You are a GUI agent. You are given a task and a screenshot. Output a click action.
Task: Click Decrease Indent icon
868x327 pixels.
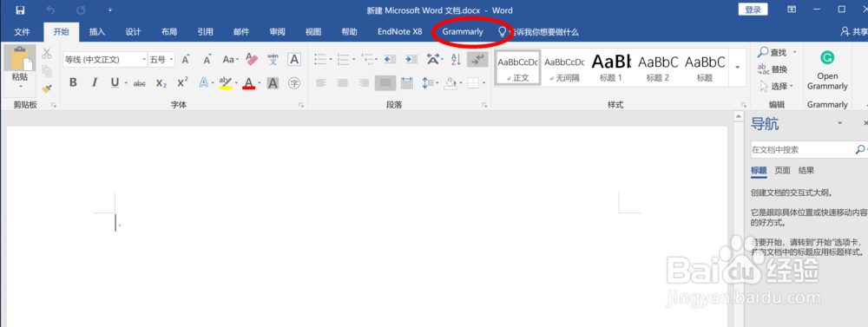pyautogui.click(x=391, y=59)
